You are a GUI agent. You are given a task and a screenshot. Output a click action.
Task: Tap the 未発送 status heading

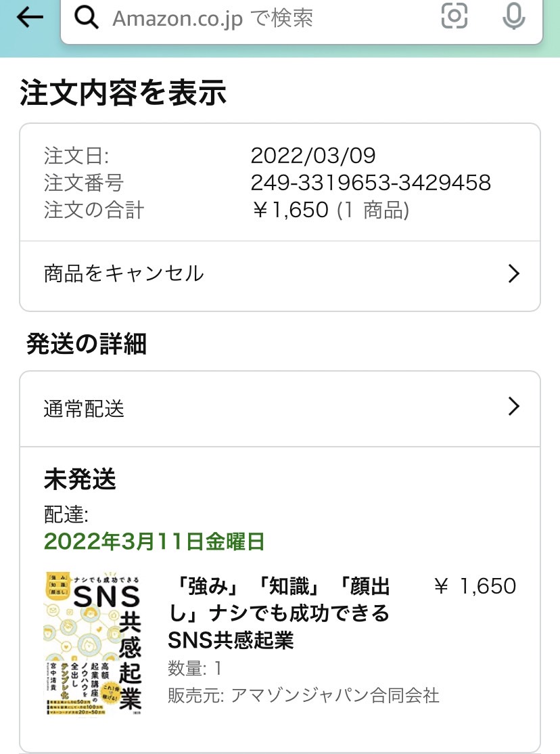(x=80, y=479)
